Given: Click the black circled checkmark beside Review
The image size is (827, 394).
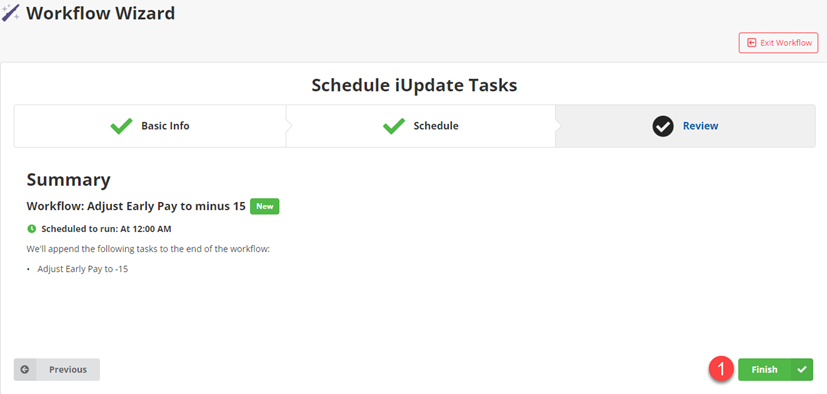Looking at the screenshot, I should (663, 126).
